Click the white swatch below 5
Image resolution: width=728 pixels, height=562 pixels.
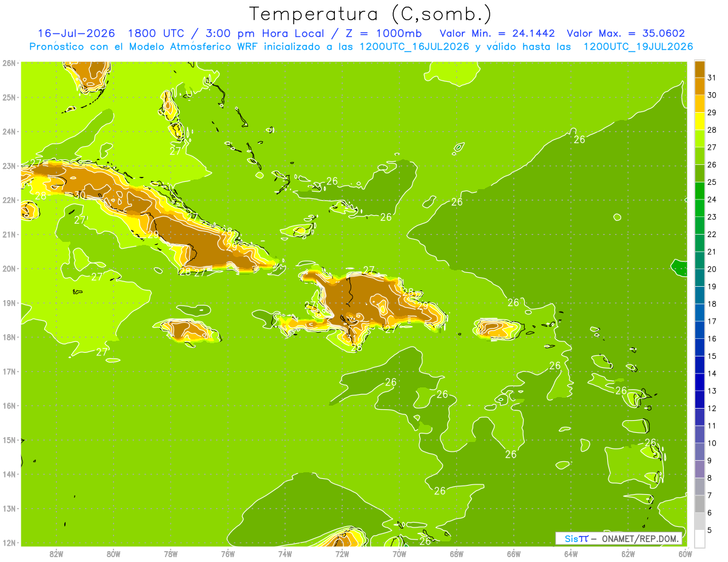[699, 538]
